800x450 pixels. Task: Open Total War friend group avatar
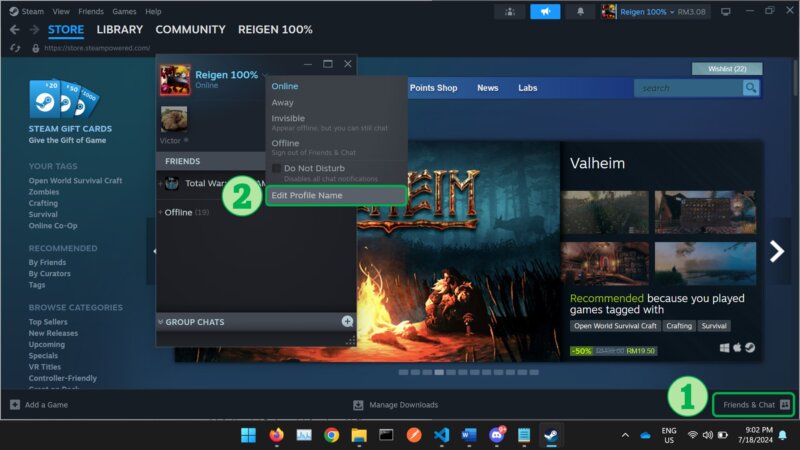tap(172, 183)
